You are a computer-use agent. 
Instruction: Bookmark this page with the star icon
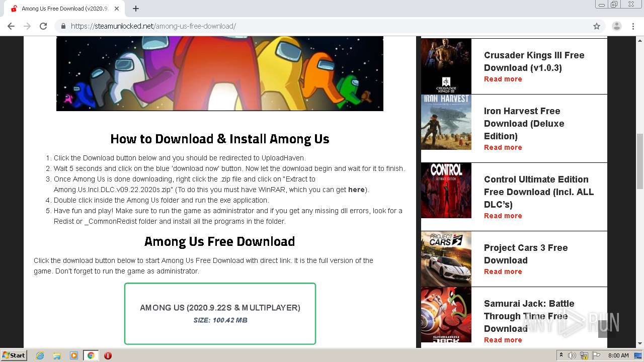(597, 26)
